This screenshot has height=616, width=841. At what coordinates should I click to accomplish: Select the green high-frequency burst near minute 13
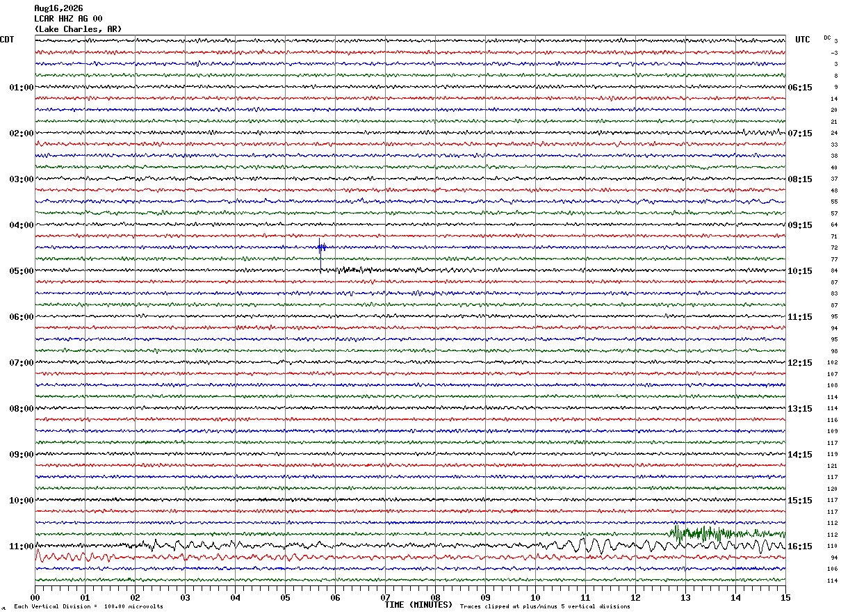[702, 534]
